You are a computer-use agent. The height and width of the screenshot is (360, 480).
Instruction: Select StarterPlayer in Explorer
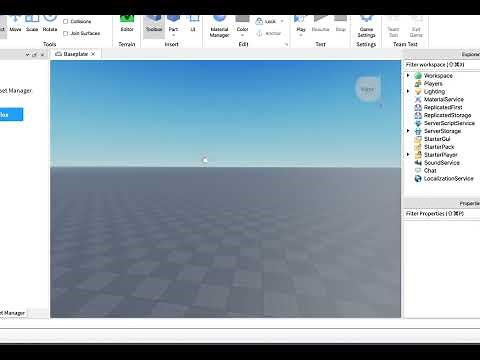[440, 155]
